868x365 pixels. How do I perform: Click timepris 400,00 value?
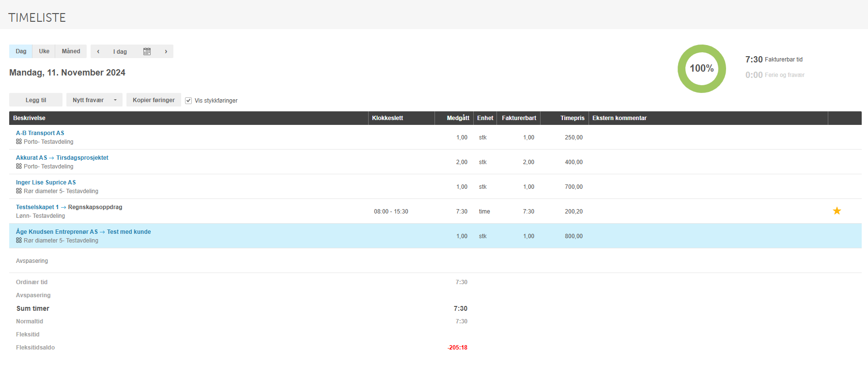pyautogui.click(x=573, y=162)
